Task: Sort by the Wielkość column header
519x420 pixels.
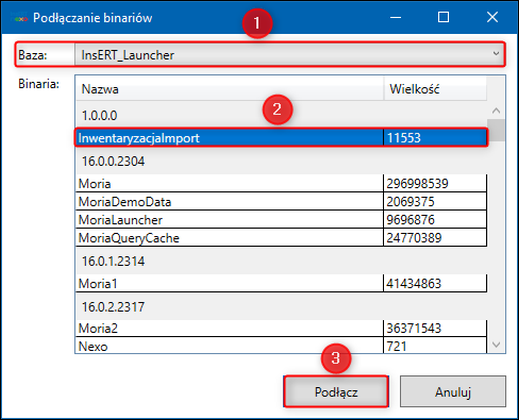Action: [x=435, y=89]
